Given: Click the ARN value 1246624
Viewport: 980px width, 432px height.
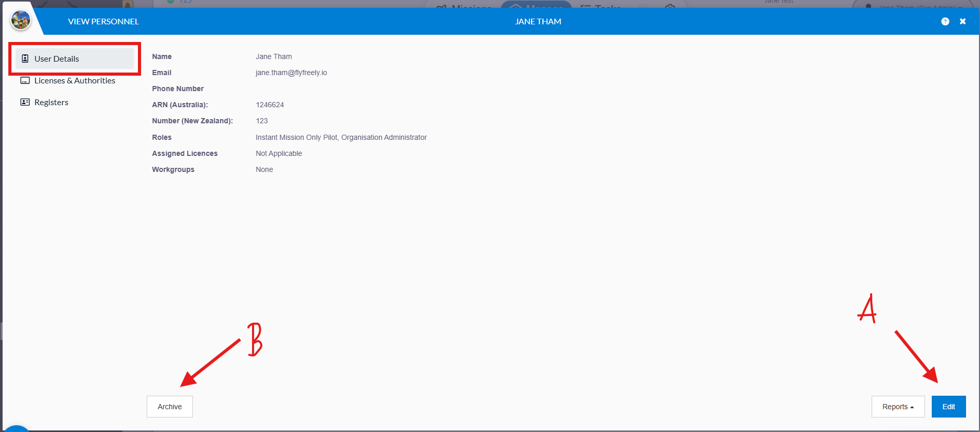Looking at the screenshot, I should coord(270,105).
